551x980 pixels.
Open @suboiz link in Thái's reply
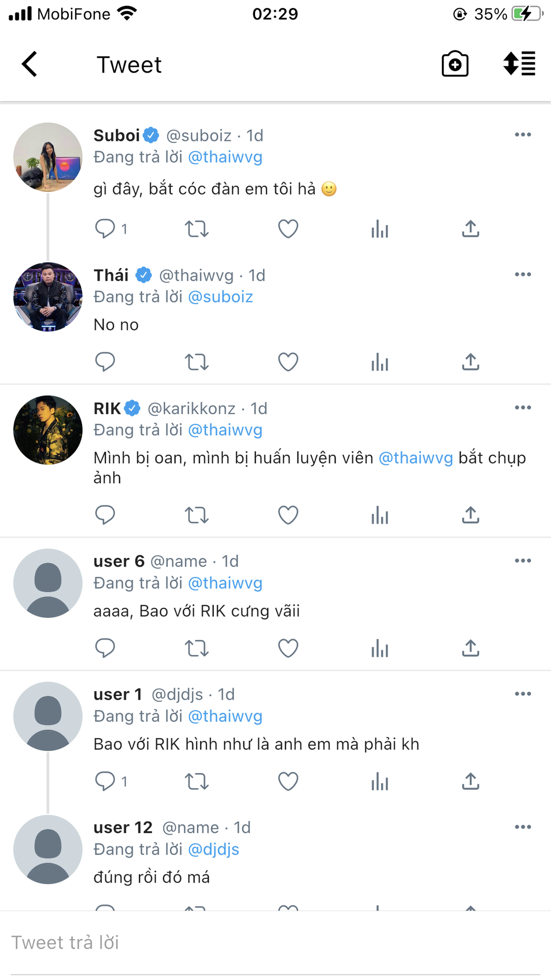point(220,297)
